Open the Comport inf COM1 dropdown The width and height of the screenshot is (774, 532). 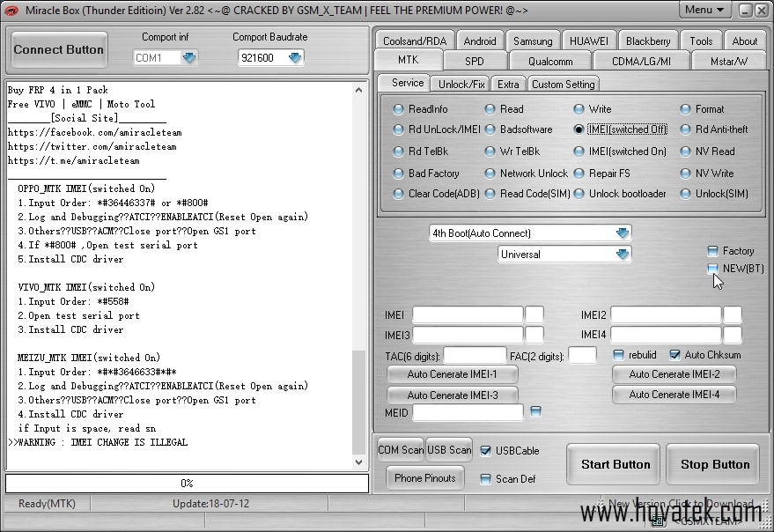[x=189, y=58]
